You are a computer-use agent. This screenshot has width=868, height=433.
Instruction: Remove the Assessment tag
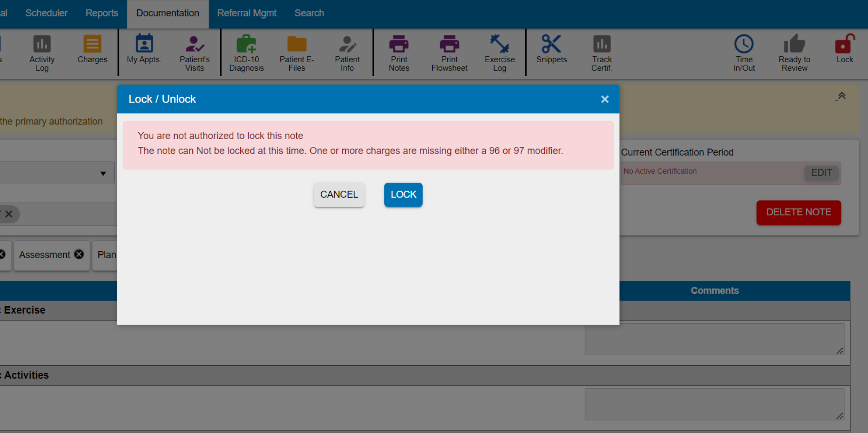pyautogui.click(x=79, y=254)
